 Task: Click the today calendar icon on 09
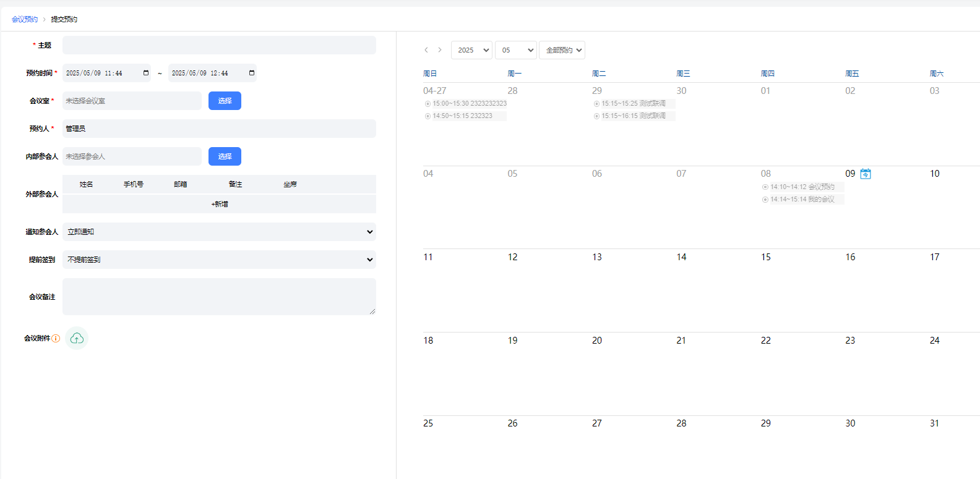[x=866, y=174]
